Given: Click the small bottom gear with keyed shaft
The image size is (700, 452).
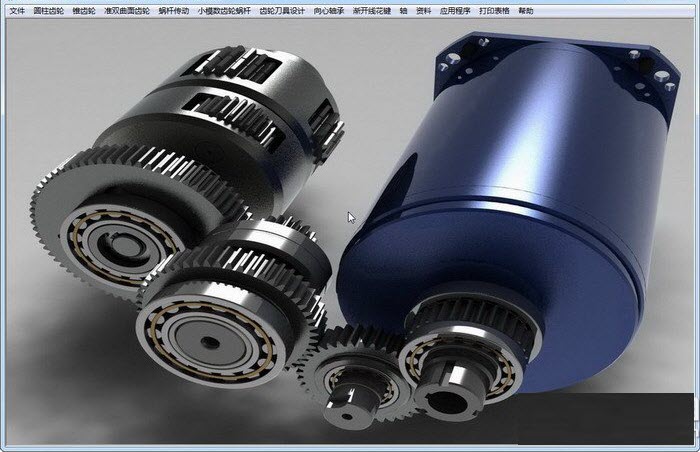Looking at the screenshot, I should 350,395.
